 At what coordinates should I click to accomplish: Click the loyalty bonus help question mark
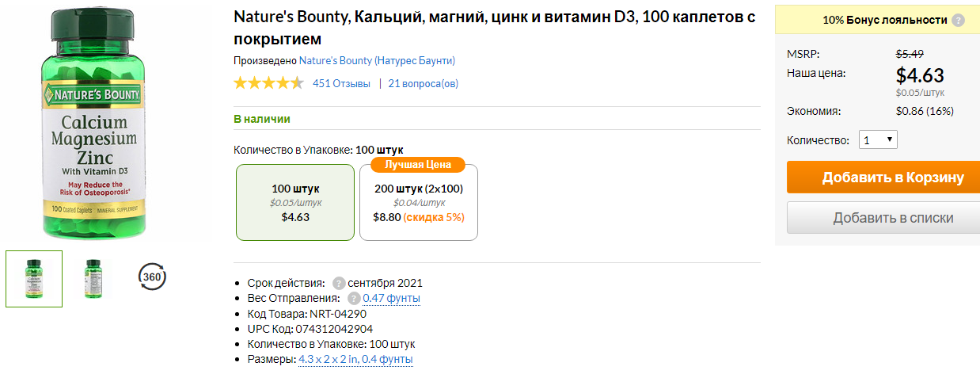pos(958,20)
